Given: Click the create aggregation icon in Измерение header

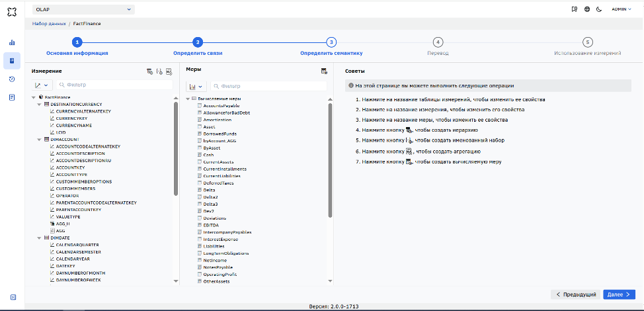Looking at the screenshot, I should coord(169,71).
